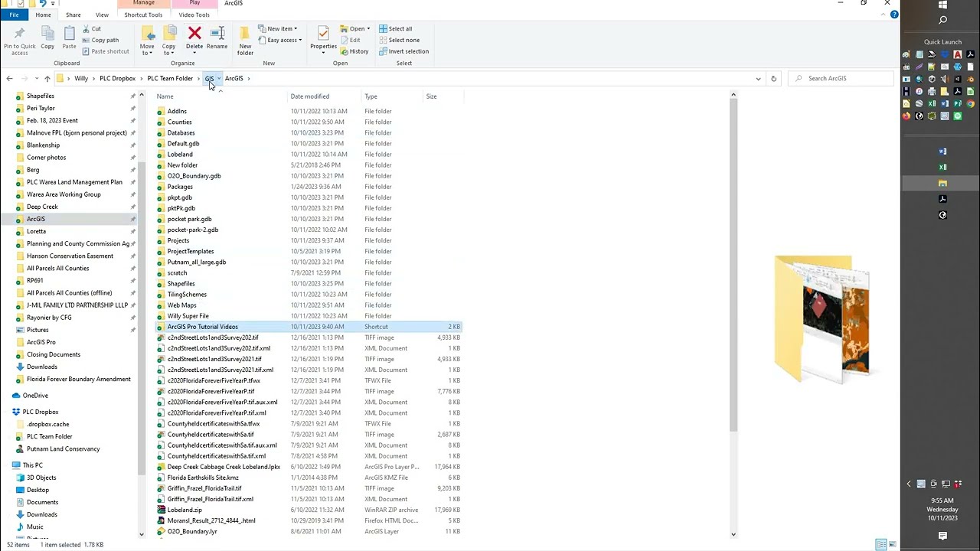Select 3D Objects under This PC
This screenshot has height=551, width=980.
tap(41, 478)
